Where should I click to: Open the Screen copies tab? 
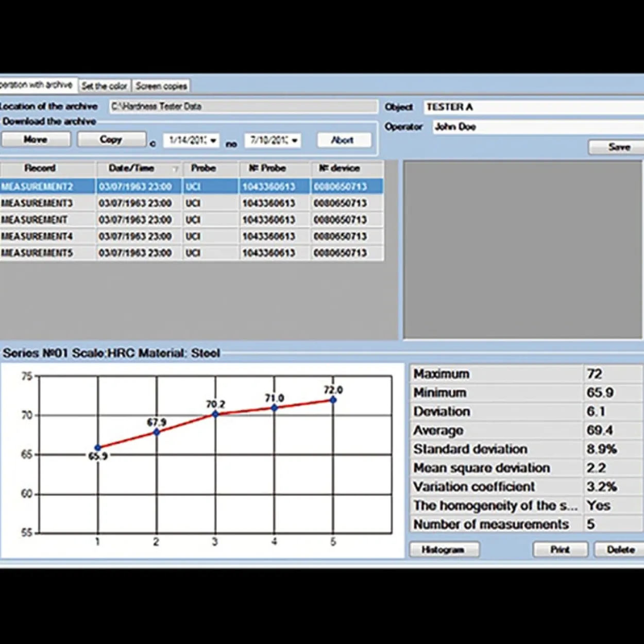pos(161,86)
